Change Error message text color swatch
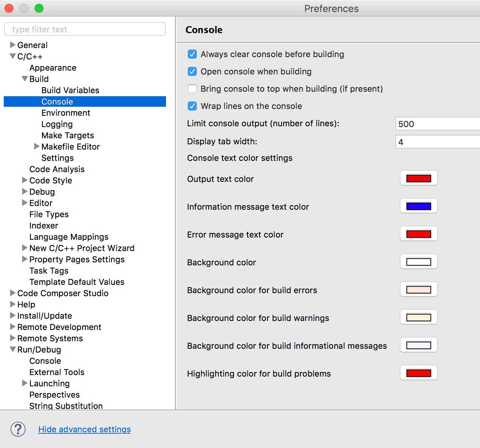480x448 pixels. click(x=419, y=234)
